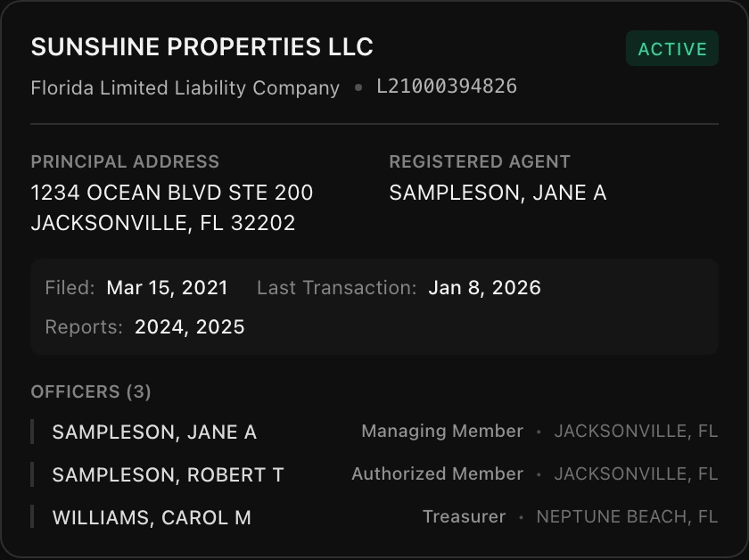Click the Principal Address heading

125,161
